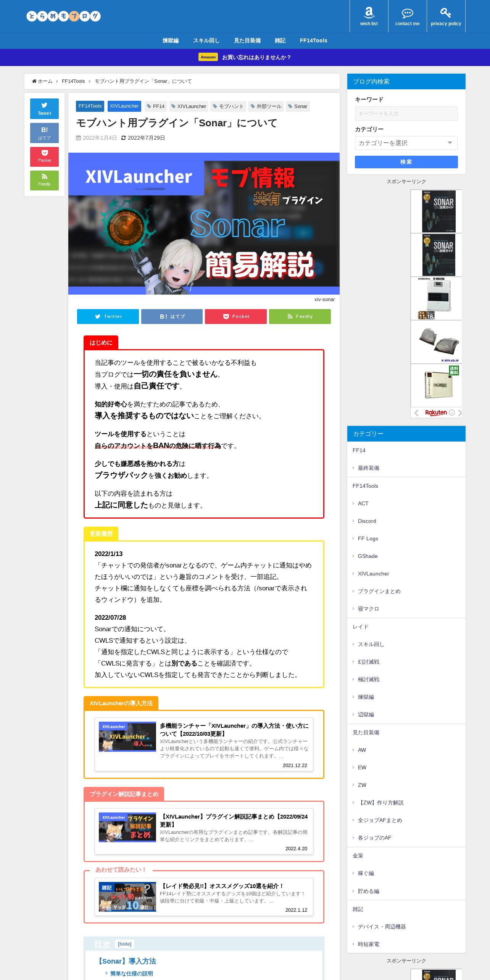Viewport: 490px width, 980px height.
Task: Open the Discord subcategory
Action: tap(367, 521)
